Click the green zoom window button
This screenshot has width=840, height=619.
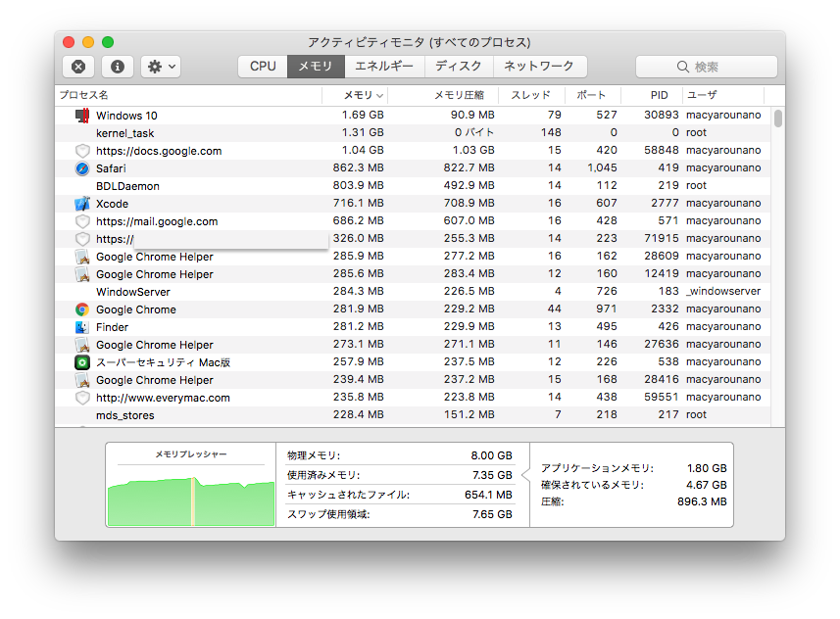click(x=108, y=42)
